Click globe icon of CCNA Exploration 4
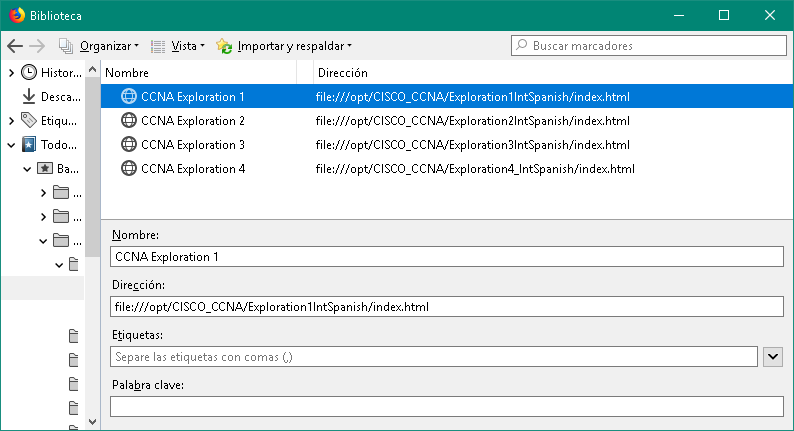Screen dimensions: 794x431 point(129,168)
